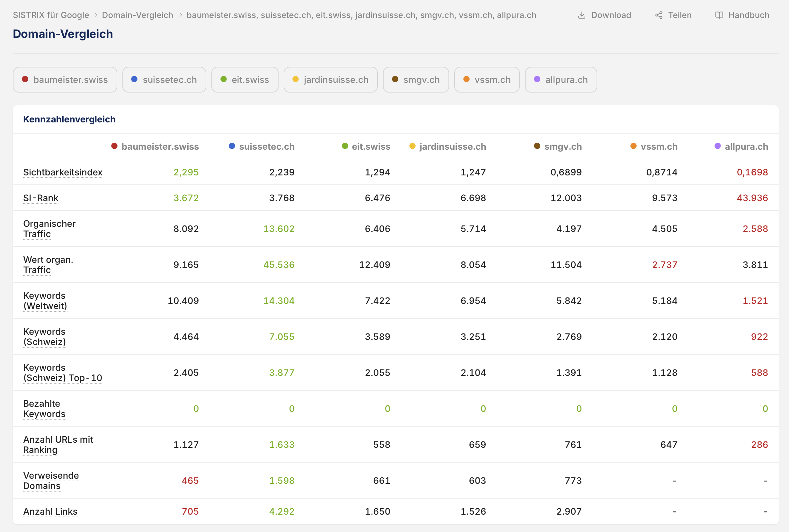Click the red dot in baumeister.swiss chip

pos(25,79)
